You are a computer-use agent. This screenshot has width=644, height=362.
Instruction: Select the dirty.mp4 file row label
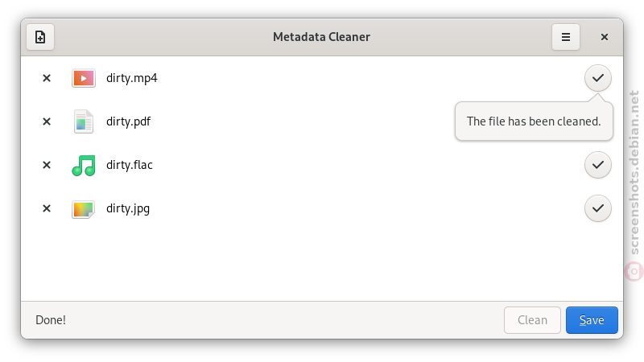point(132,78)
